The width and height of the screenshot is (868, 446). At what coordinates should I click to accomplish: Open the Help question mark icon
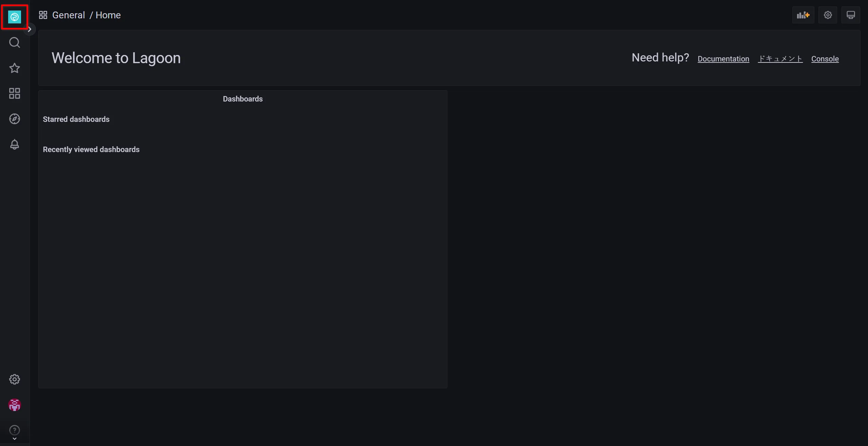(x=15, y=430)
